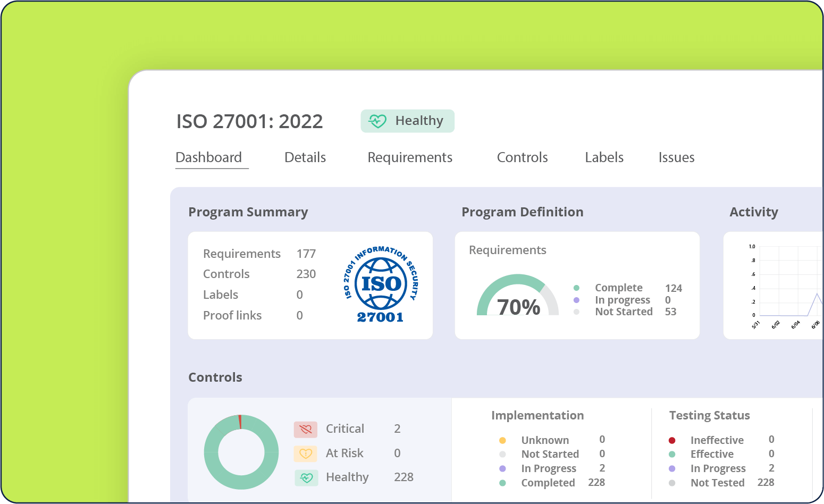The width and height of the screenshot is (824, 504).
Task: Click the Critical broken-heart icon
Action: coord(306,429)
